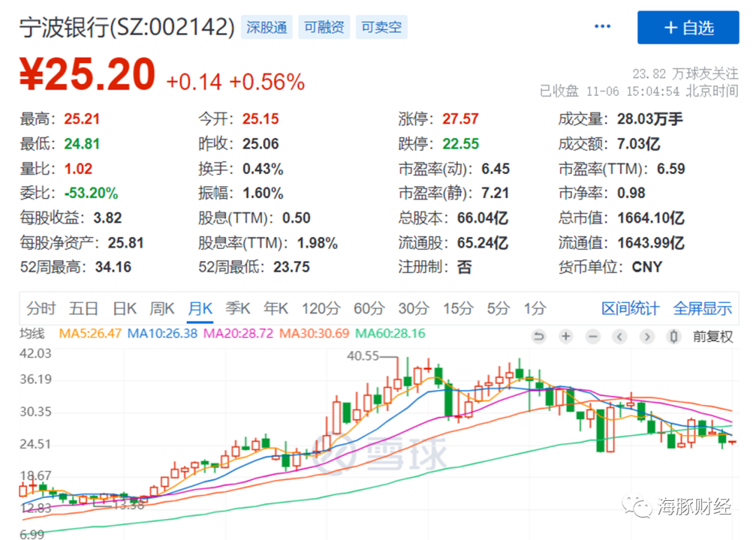Switch to the 120分 tab

pyautogui.click(x=321, y=308)
